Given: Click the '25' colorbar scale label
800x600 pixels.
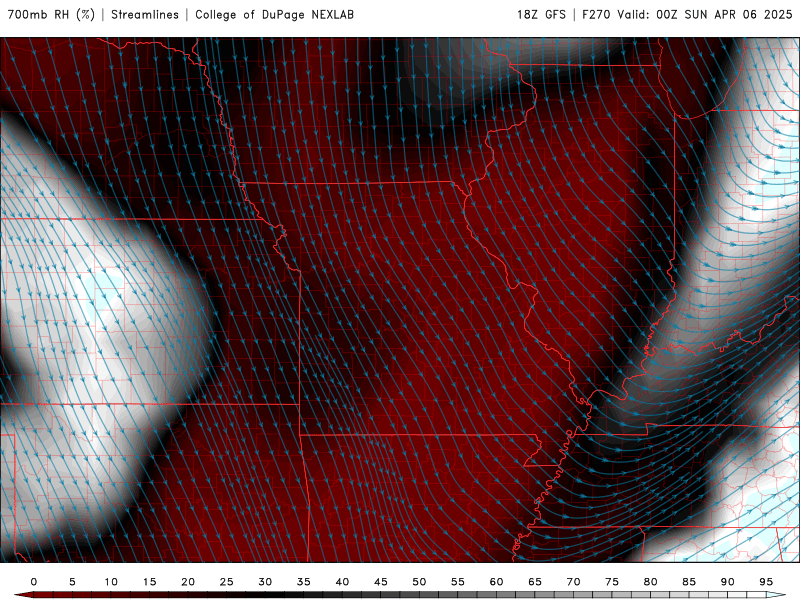Looking at the screenshot, I should click(x=227, y=582).
